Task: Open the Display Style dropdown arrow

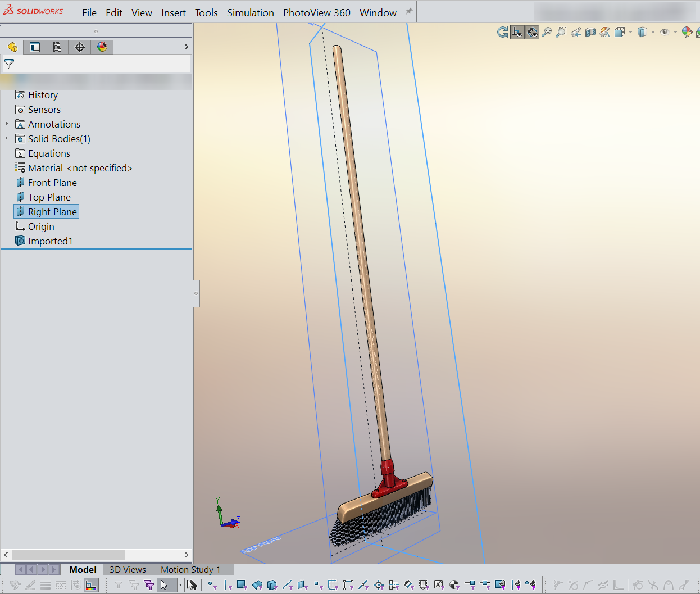Action: (653, 33)
